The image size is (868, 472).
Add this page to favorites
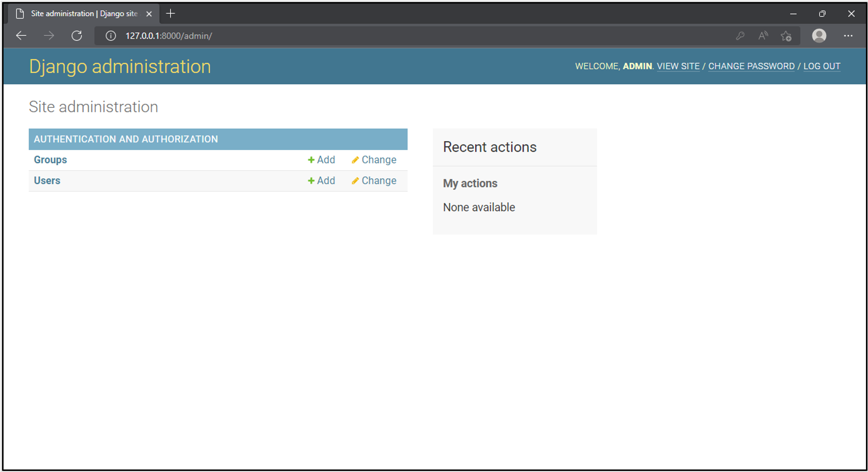(x=786, y=36)
